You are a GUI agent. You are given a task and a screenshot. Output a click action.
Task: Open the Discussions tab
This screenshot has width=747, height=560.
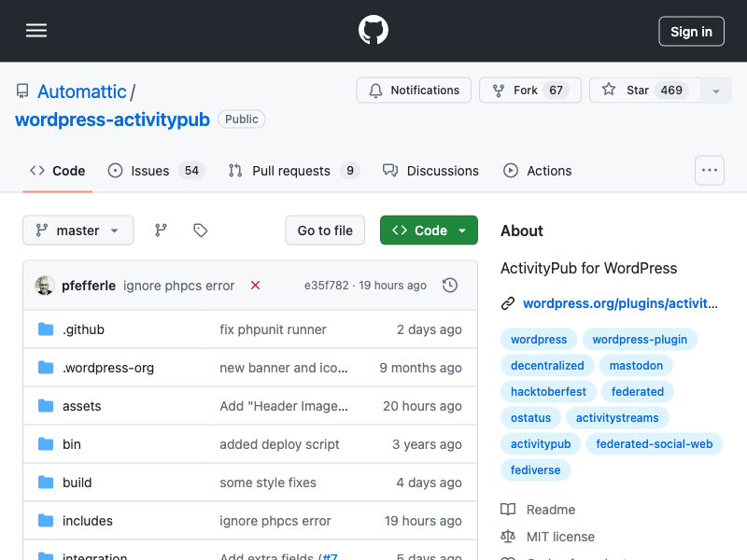coord(430,171)
